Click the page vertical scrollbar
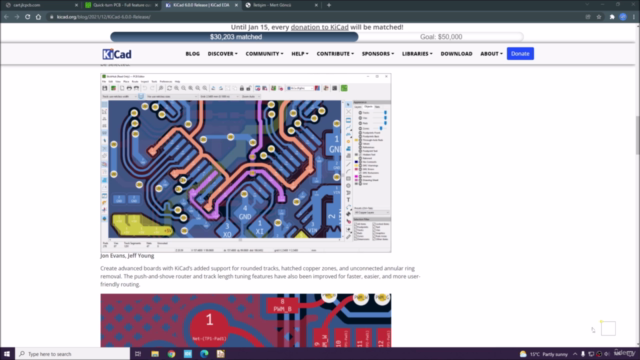The width and height of the screenshot is (640, 360). pyautogui.click(x=637, y=135)
